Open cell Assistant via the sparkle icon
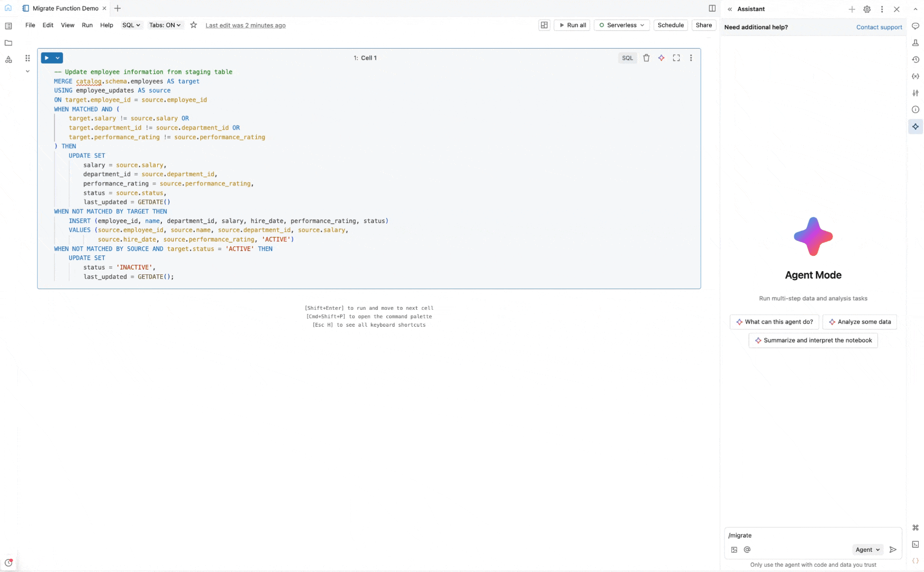This screenshot has width=924, height=572. click(x=661, y=58)
